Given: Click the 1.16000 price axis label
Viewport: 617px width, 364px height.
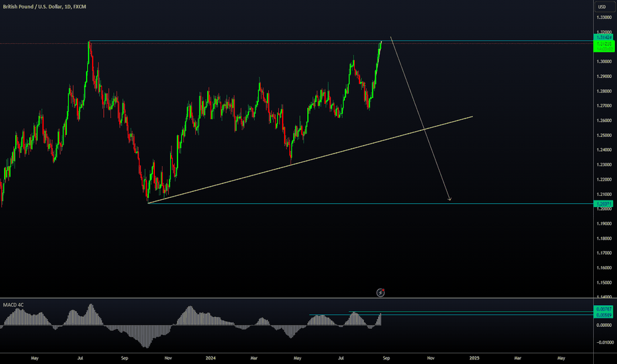Looking at the screenshot, I should click(x=604, y=268).
